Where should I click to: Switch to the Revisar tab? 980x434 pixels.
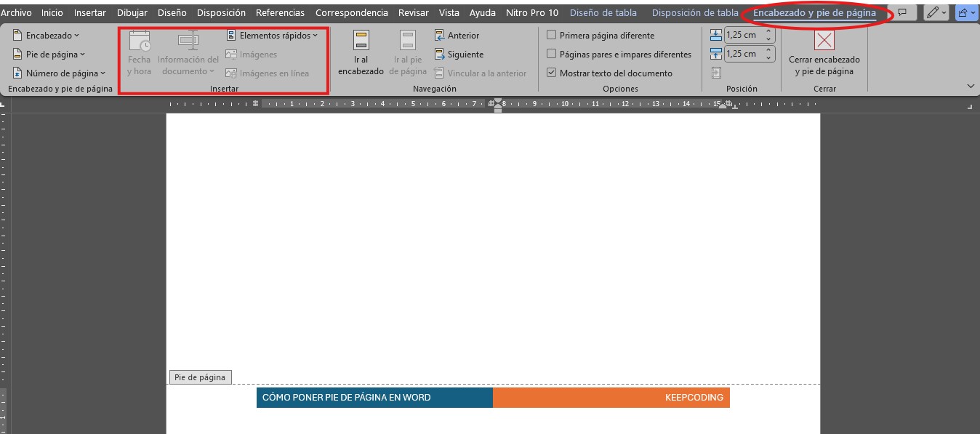414,13
